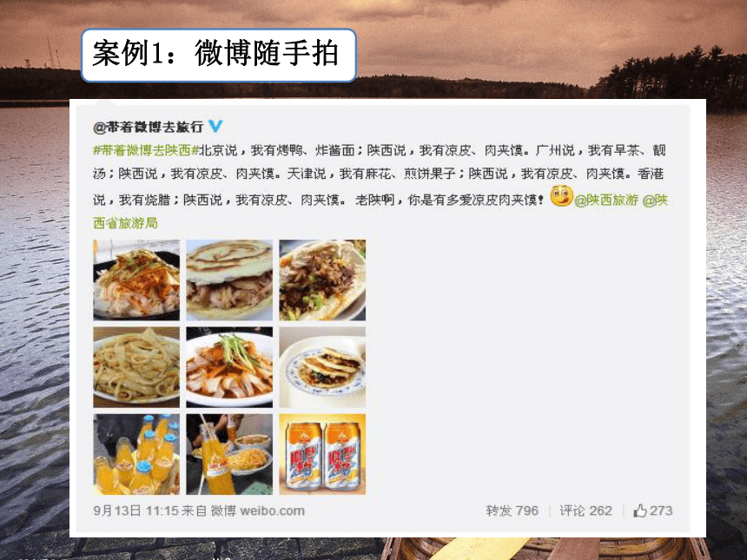Click the thumbs-up like icon

(639, 511)
